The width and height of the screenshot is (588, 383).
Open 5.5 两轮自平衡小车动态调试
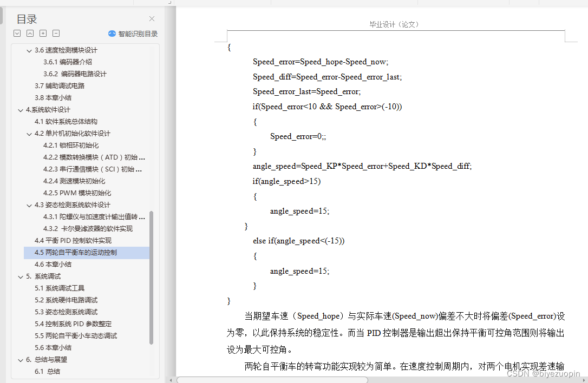point(76,336)
